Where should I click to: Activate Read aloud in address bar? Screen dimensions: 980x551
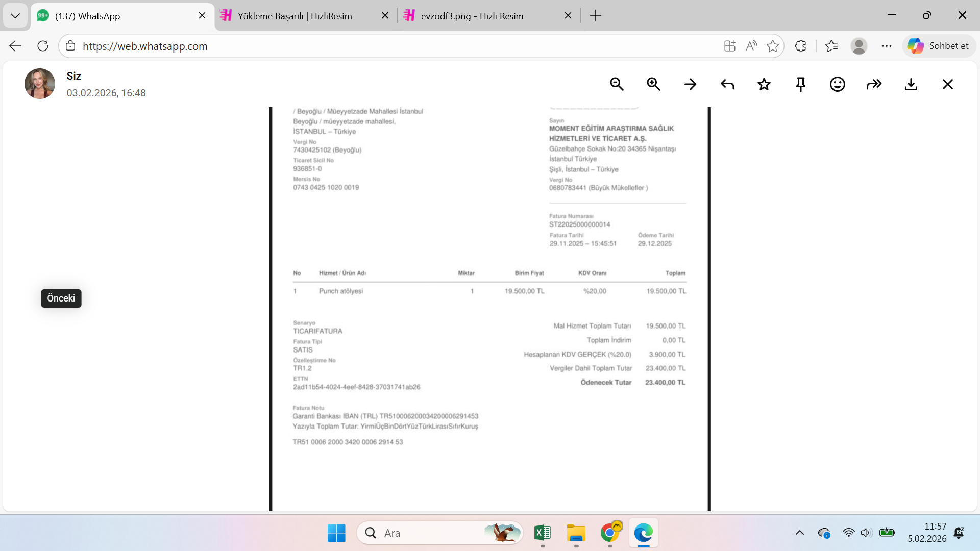coord(751,46)
